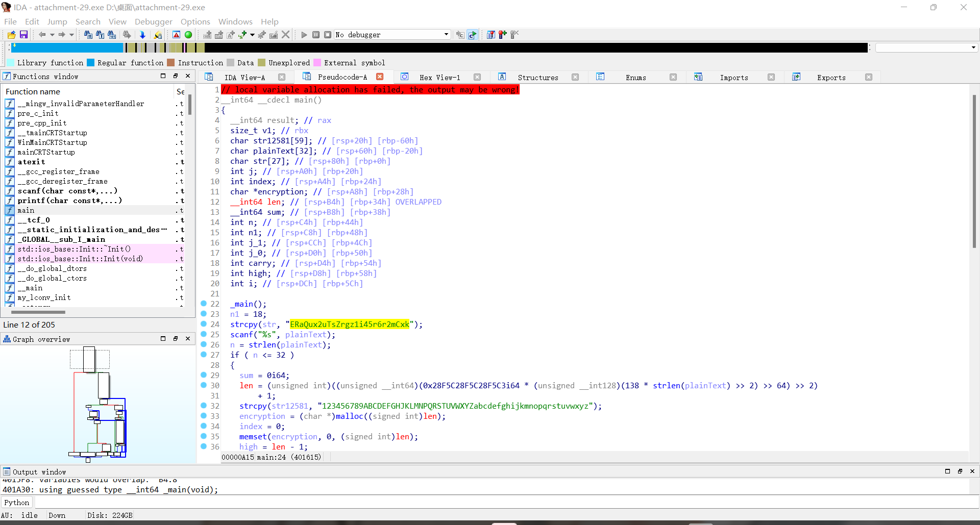Switch to the Structures tab
The width and height of the screenshot is (980, 525).
pyautogui.click(x=538, y=77)
